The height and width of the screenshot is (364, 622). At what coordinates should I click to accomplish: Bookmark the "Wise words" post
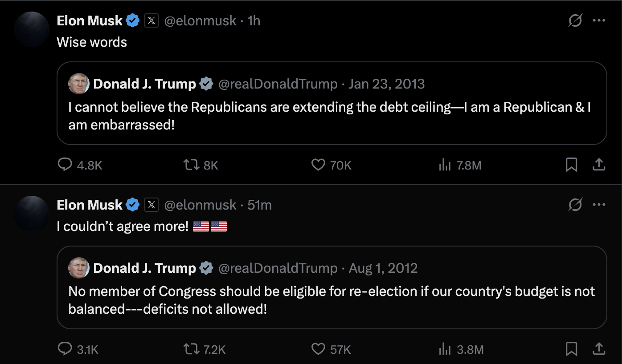pyautogui.click(x=571, y=165)
